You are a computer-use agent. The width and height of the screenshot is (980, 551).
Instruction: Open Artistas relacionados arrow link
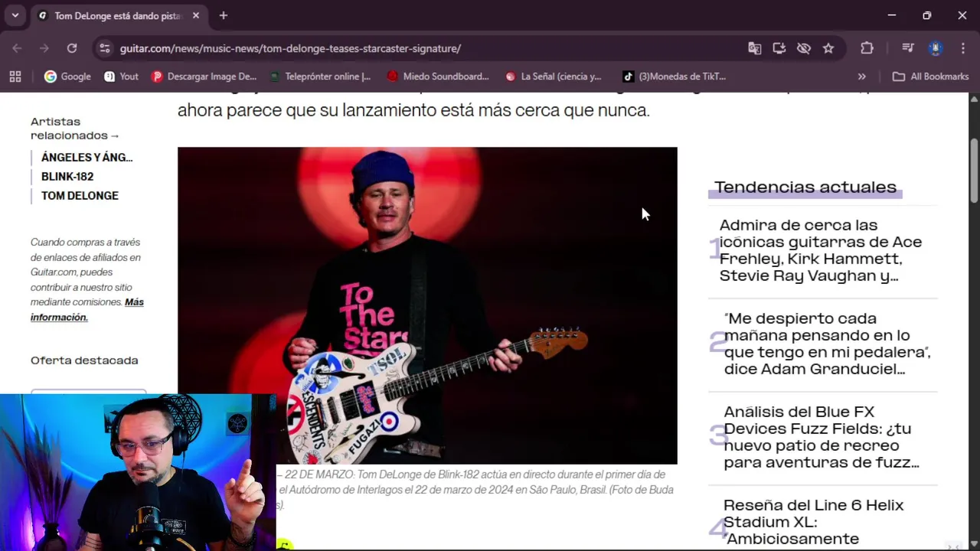coord(75,129)
